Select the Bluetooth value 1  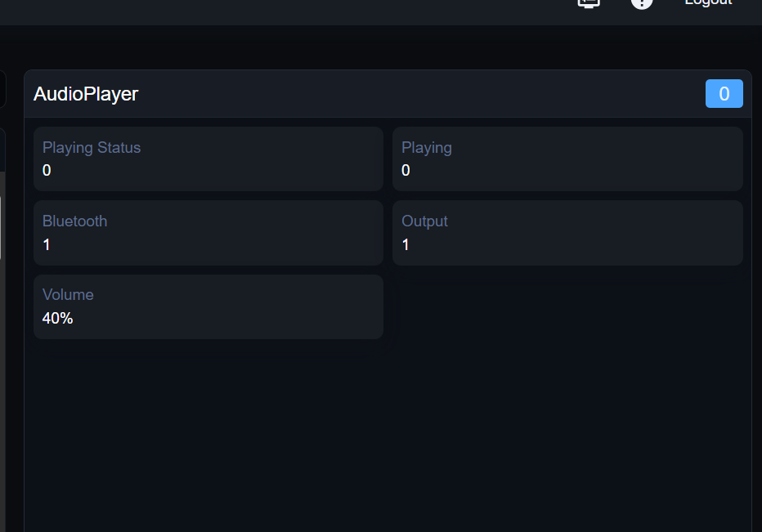pyautogui.click(x=47, y=244)
